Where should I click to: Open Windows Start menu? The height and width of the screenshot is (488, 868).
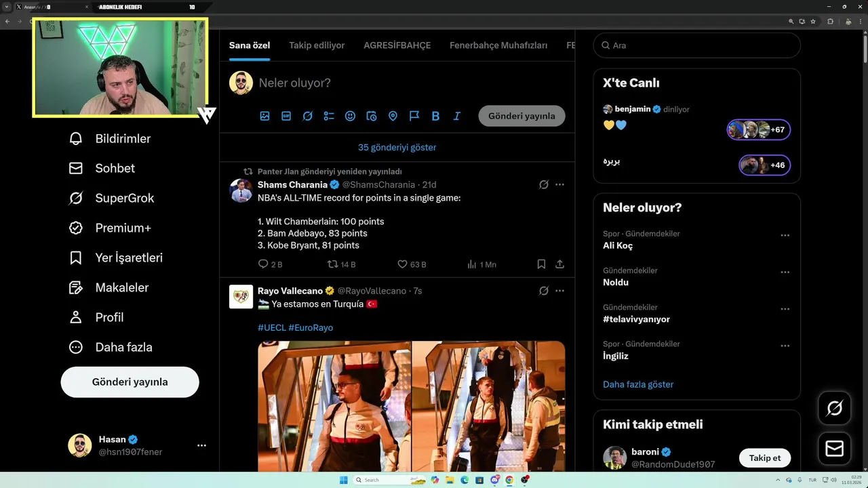pyautogui.click(x=344, y=480)
